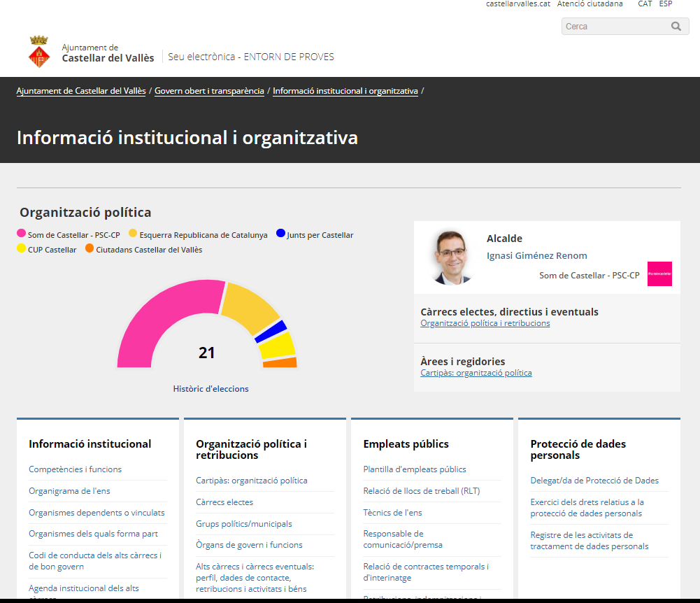The image size is (700, 603).
Task: Type in the Cerca search field
Action: [x=614, y=27]
